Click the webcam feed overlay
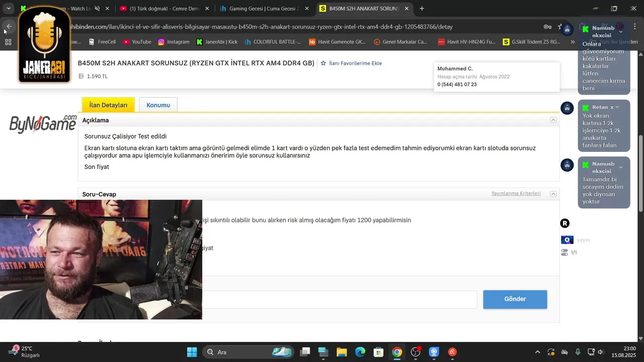Image resolution: width=644 pixels, height=362 pixels. 101,259
